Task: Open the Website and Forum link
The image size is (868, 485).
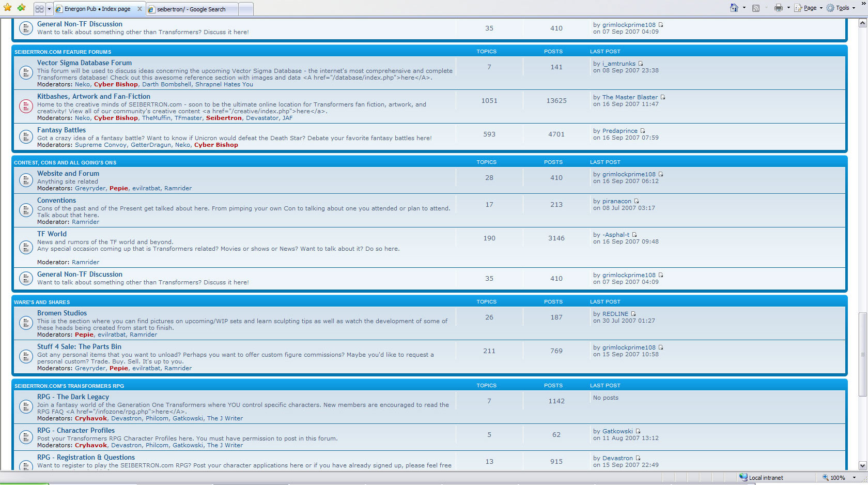Action: tap(68, 173)
